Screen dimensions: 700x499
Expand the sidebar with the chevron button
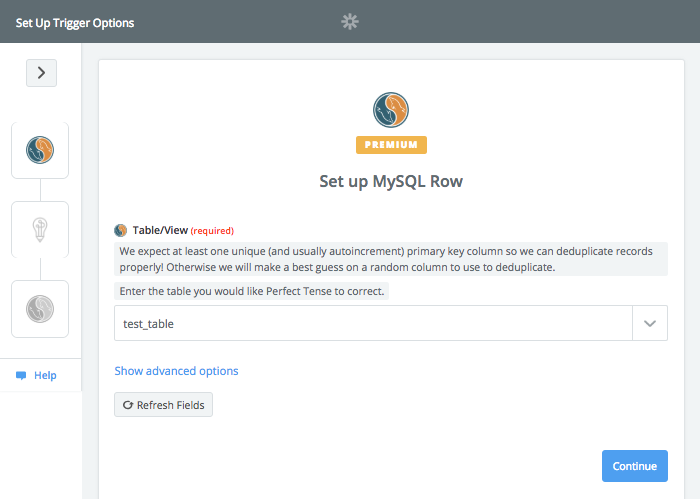click(x=41, y=73)
